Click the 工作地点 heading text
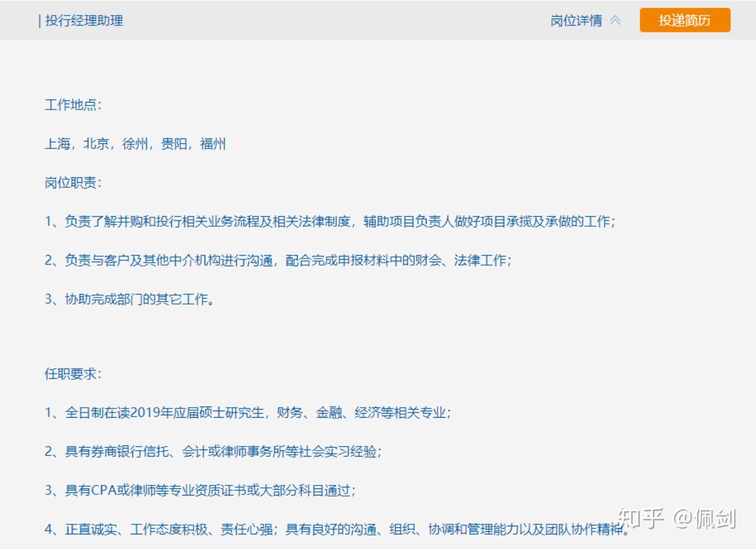The image size is (756, 549). coord(73,105)
